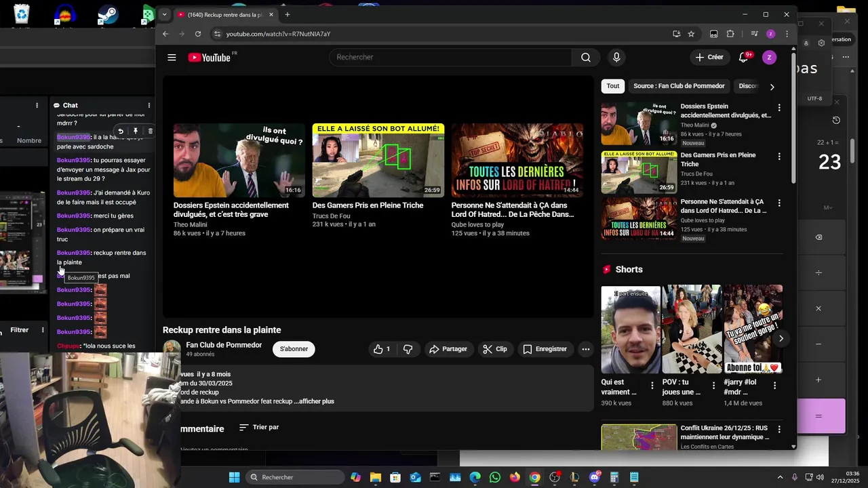Click the Windows taskbar Rechercher box
Image resolution: width=868 pixels, height=488 pixels.
[295, 477]
